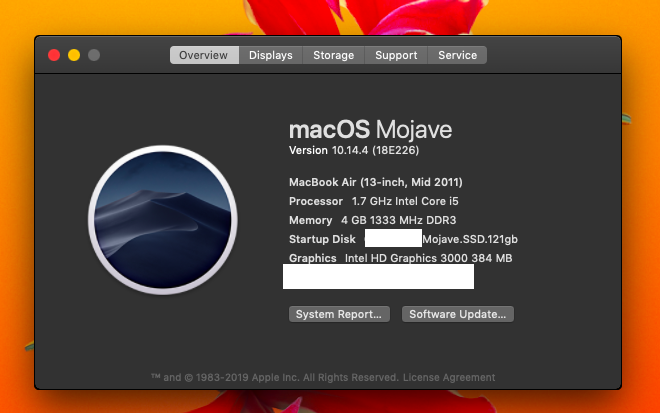Click the Intel HD Graphics 3000 384 MB value
Image resolution: width=660 pixels, height=413 pixels.
[x=428, y=258]
